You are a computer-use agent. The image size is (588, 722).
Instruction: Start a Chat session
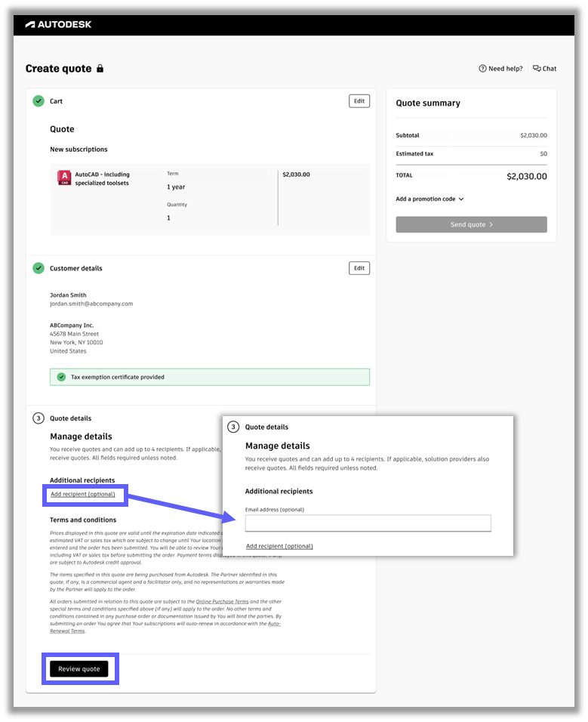tap(545, 69)
